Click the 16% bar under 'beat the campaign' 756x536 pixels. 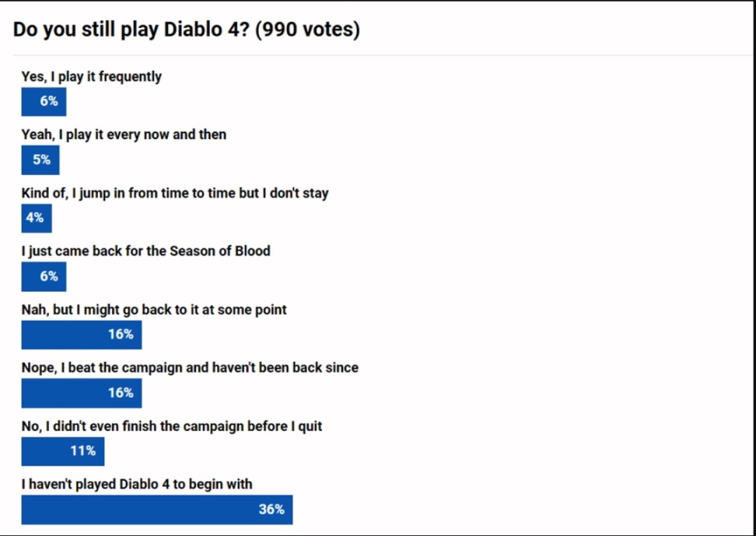(82, 393)
